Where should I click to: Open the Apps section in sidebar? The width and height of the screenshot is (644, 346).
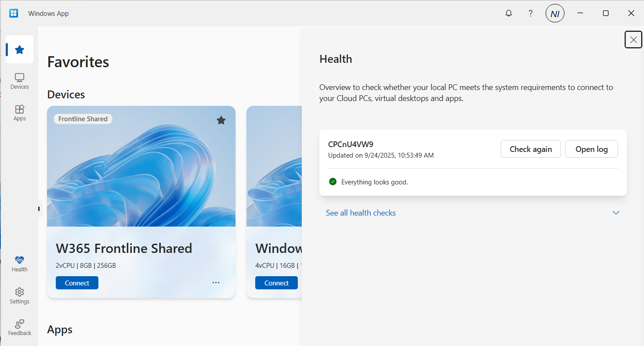click(19, 113)
